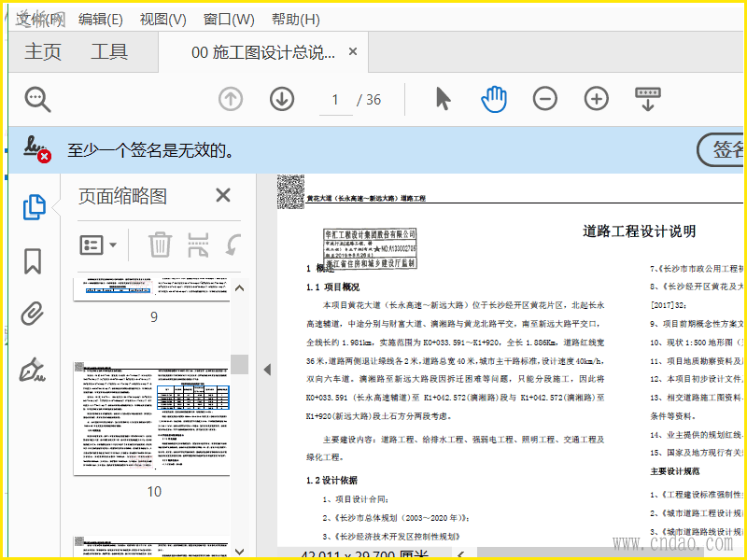Select page 9 thumbnail
The height and width of the screenshot is (560, 747).
click(x=152, y=289)
